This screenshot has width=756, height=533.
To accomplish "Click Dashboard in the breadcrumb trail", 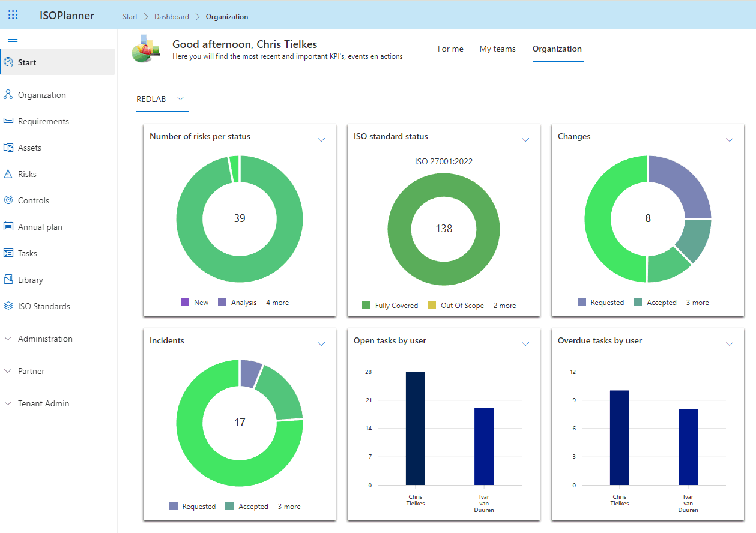I will [171, 16].
